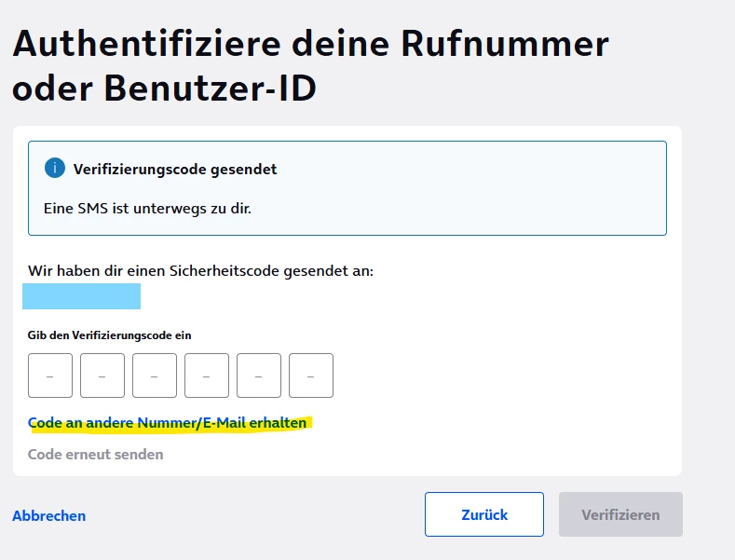735x560 pixels.
Task: Click the first verification code digit box
Action: click(50, 376)
